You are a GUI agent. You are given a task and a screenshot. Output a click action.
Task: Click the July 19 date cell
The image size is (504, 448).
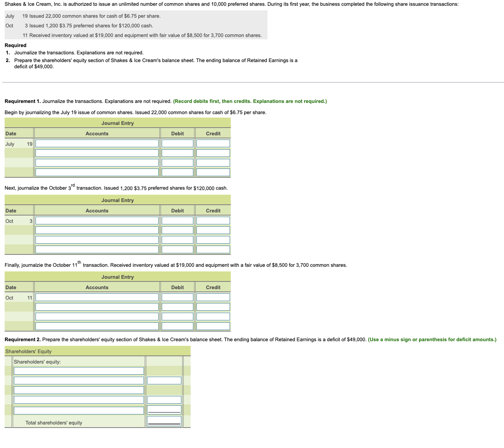19,144
